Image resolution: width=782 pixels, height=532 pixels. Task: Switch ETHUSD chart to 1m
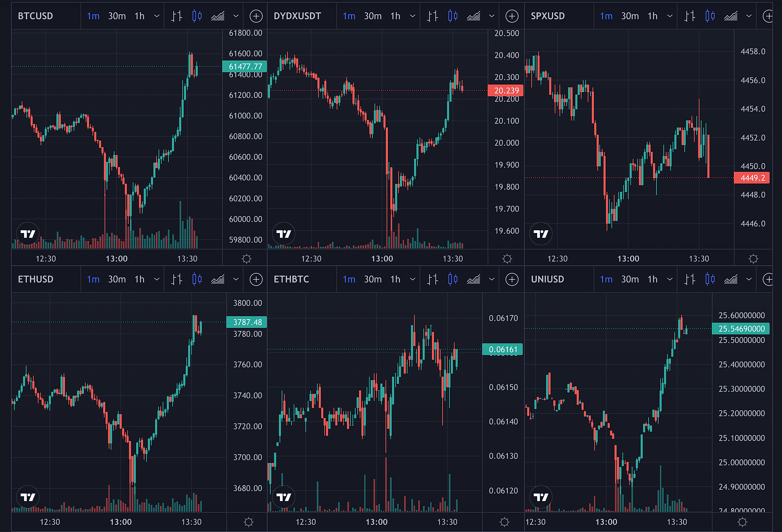(93, 279)
